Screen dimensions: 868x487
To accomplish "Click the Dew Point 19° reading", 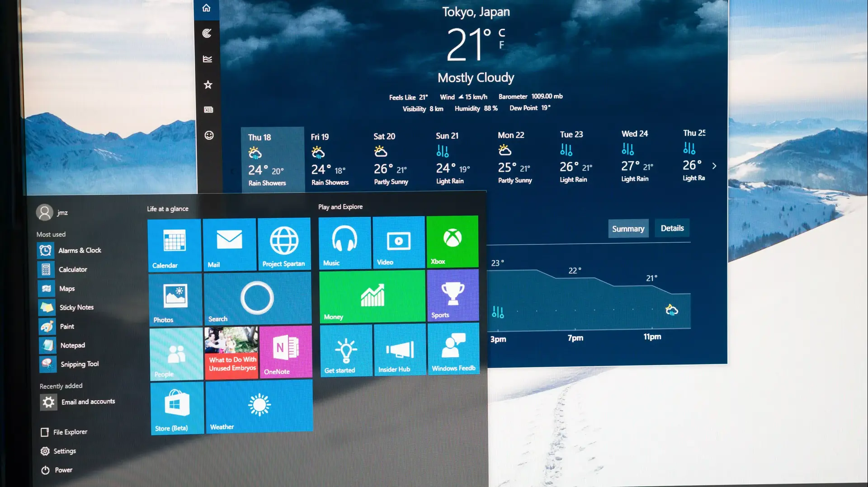I will pos(530,108).
